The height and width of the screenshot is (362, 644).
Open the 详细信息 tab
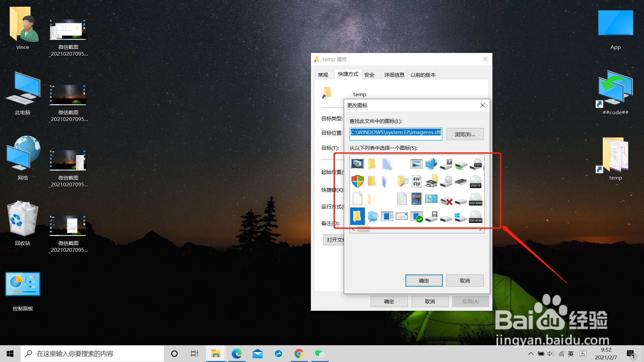[x=394, y=75]
